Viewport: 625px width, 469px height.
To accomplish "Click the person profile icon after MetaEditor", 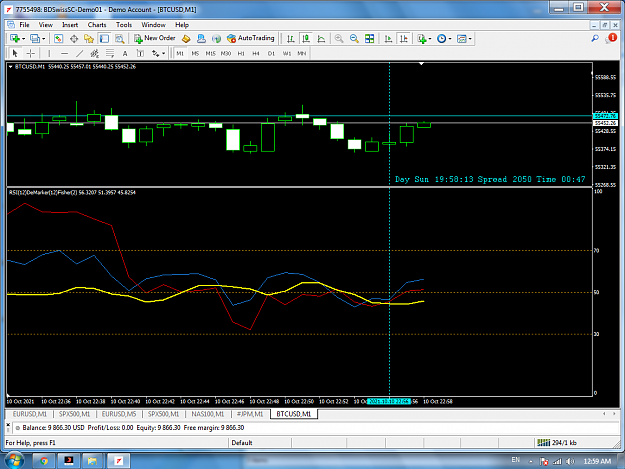I will click(201, 39).
